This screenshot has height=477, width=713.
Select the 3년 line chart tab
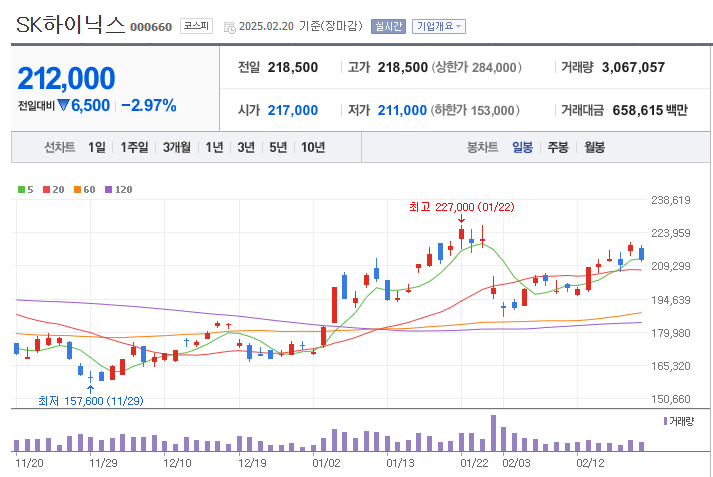246,147
